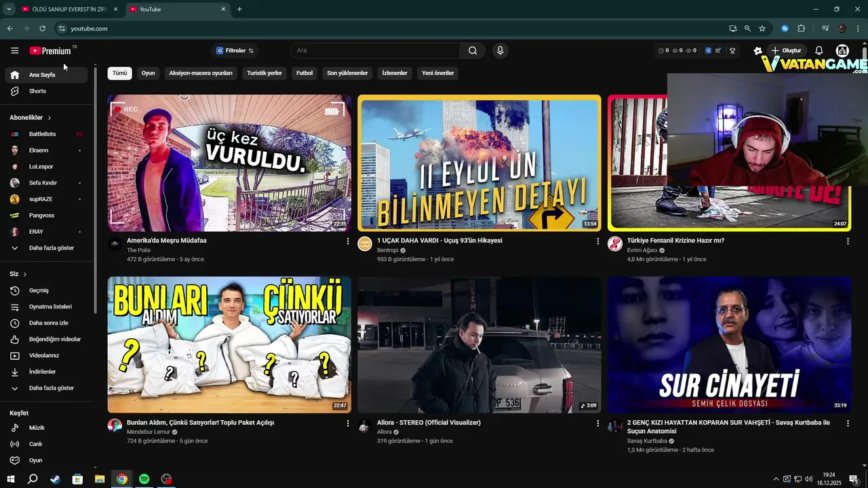Click the search magnifier button

pyautogui.click(x=473, y=51)
